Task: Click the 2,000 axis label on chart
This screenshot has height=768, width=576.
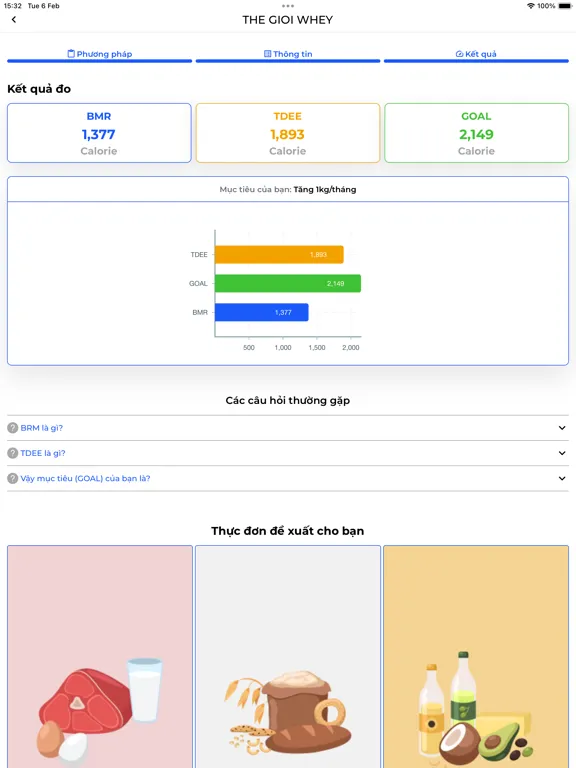Action: 351,347
